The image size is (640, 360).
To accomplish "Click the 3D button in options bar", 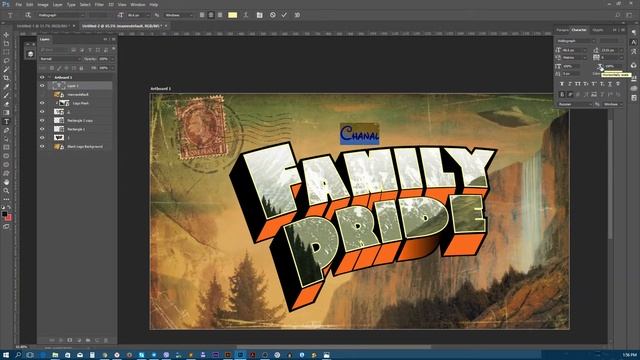I will pyautogui.click(x=297, y=15).
